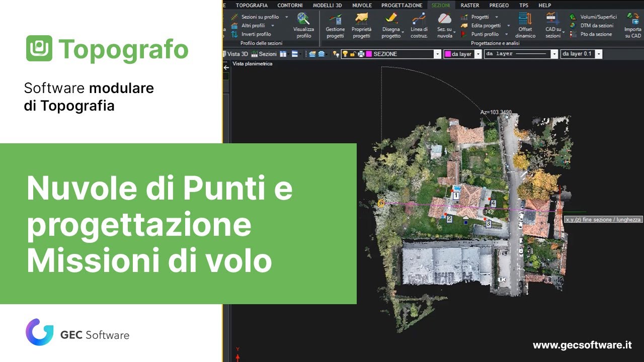Switch to the PREGEO tab
Screen dimensions: 644x362
[499, 5]
